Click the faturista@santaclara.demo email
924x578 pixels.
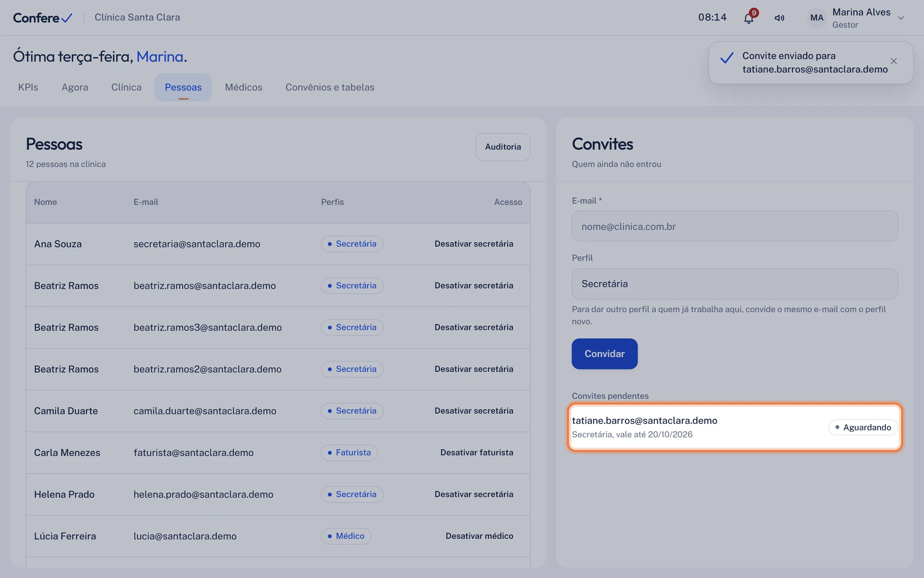point(193,453)
